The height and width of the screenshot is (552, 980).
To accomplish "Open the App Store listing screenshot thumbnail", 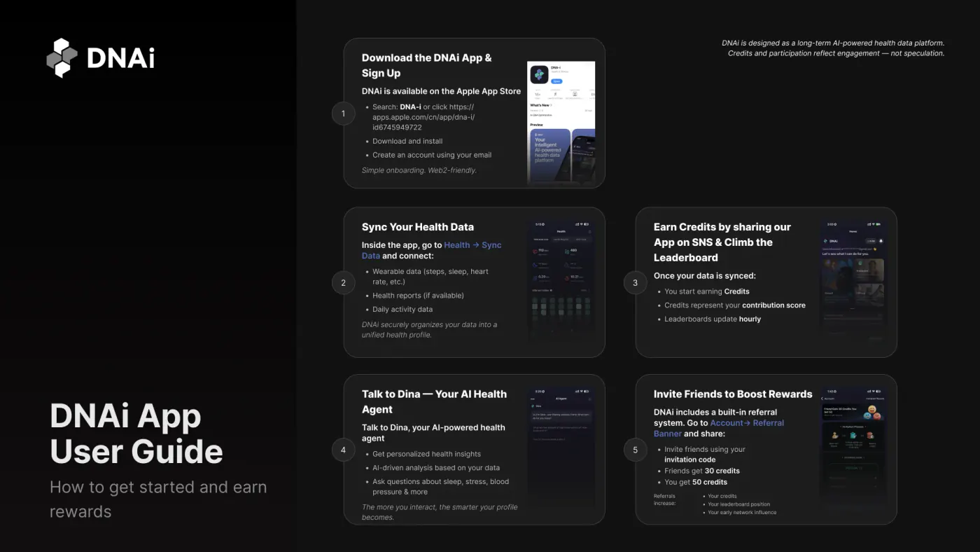I will click(561, 123).
